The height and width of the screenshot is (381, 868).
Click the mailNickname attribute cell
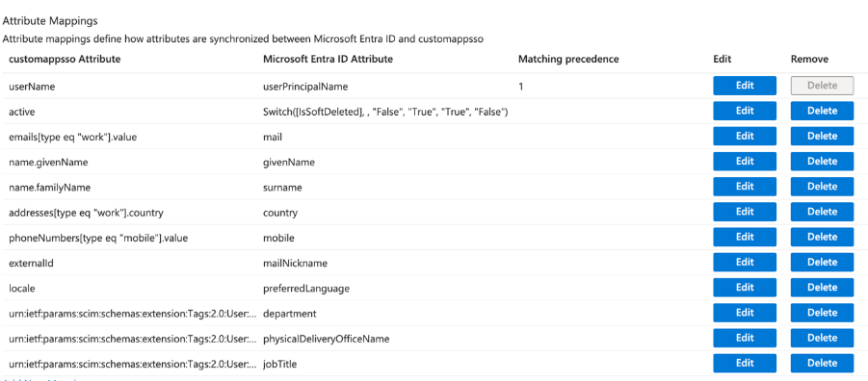295,264
